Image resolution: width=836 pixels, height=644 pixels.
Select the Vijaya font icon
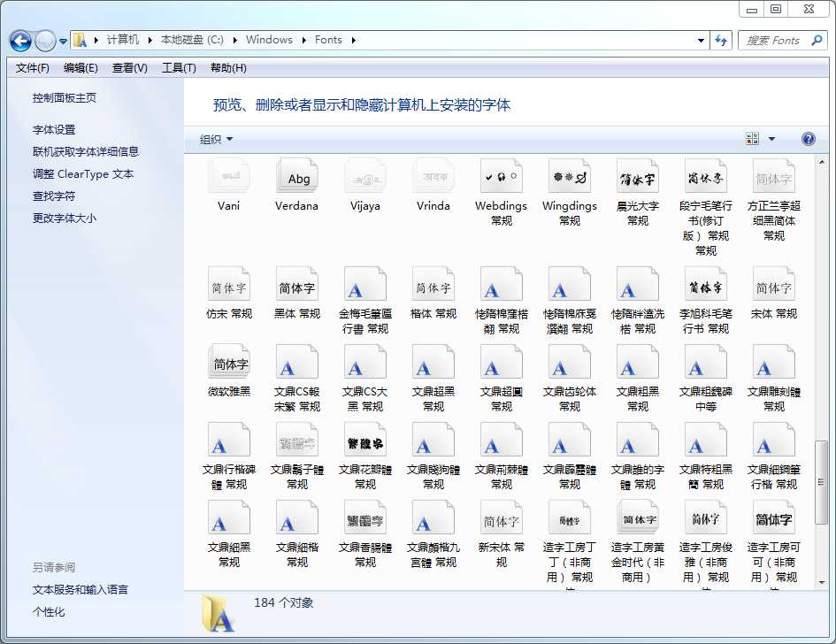click(x=365, y=176)
